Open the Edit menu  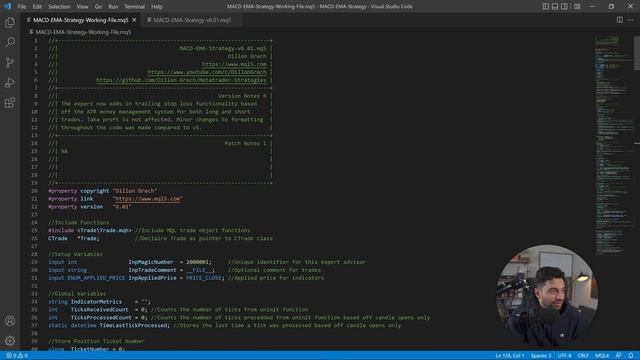(x=37, y=7)
